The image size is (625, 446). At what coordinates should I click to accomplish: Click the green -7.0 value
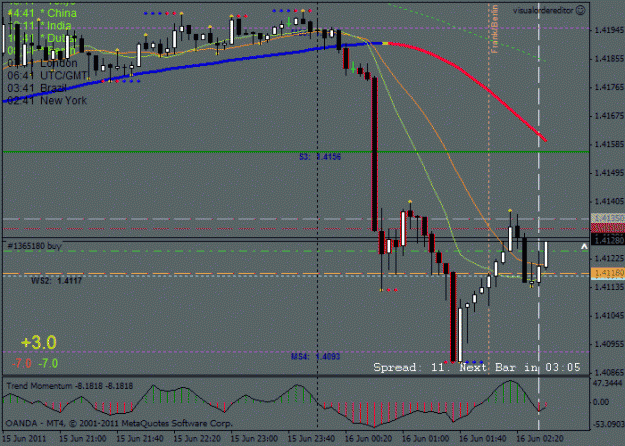click(x=48, y=363)
